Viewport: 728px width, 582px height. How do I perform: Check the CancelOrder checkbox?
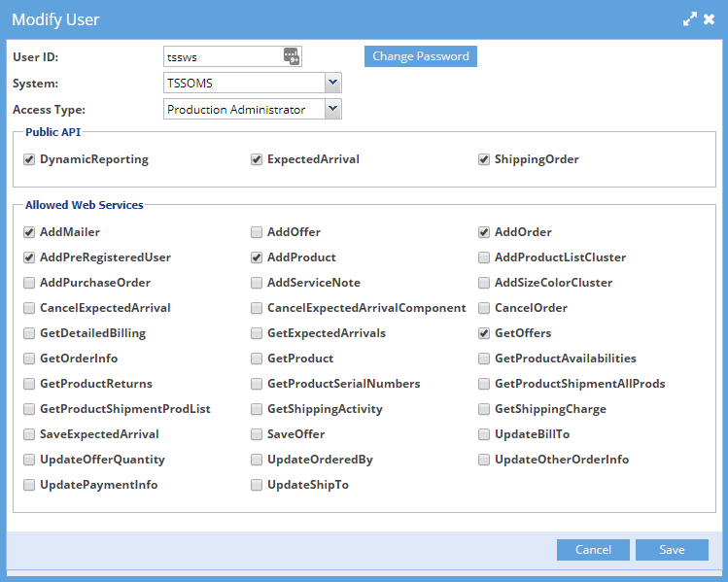[x=484, y=308]
